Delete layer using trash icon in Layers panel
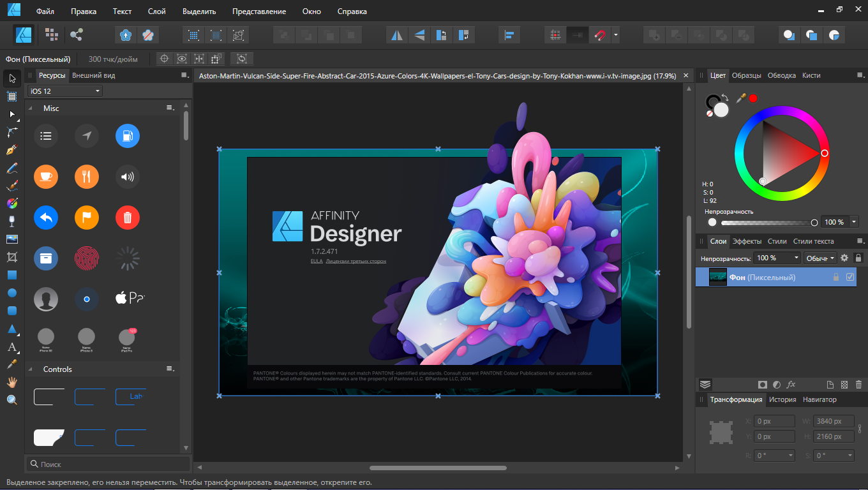Screen dimensions: 868x490 [858, 385]
